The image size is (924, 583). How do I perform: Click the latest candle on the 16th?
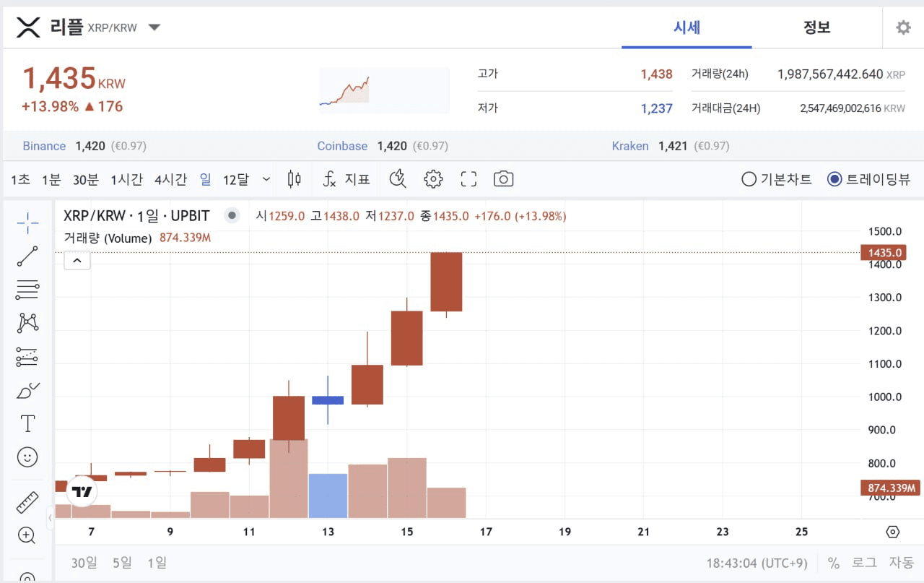point(446,282)
